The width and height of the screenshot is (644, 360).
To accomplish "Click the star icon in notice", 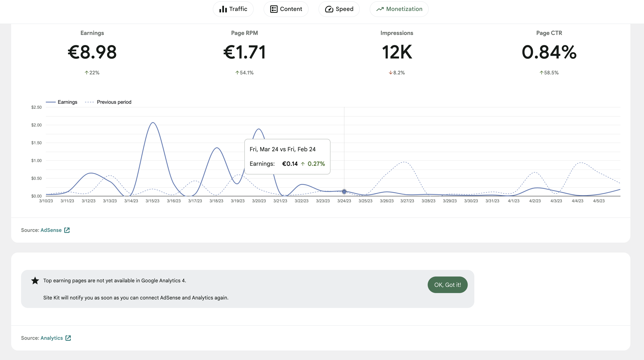I will 35,281.
